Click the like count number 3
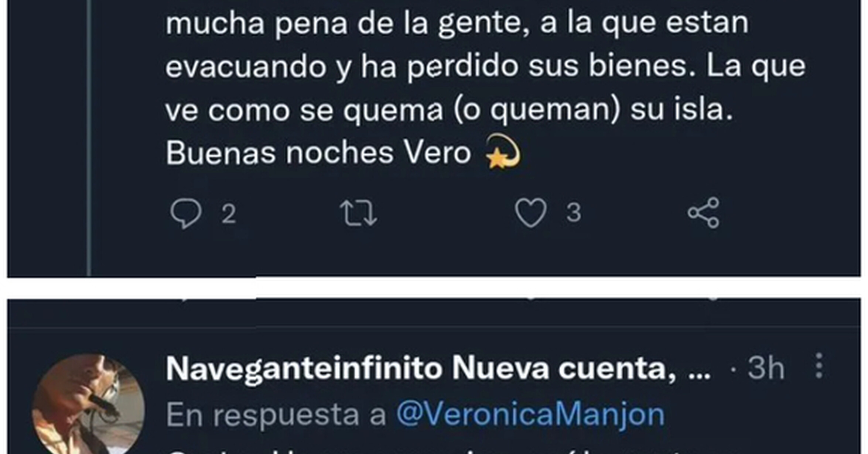The height and width of the screenshot is (454, 868). (x=574, y=213)
